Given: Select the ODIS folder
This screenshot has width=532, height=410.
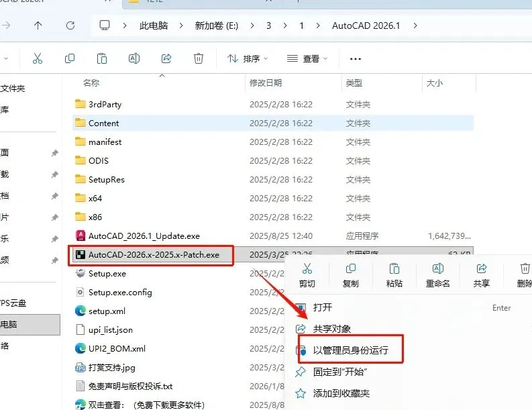Looking at the screenshot, I should tap(273, 160).
